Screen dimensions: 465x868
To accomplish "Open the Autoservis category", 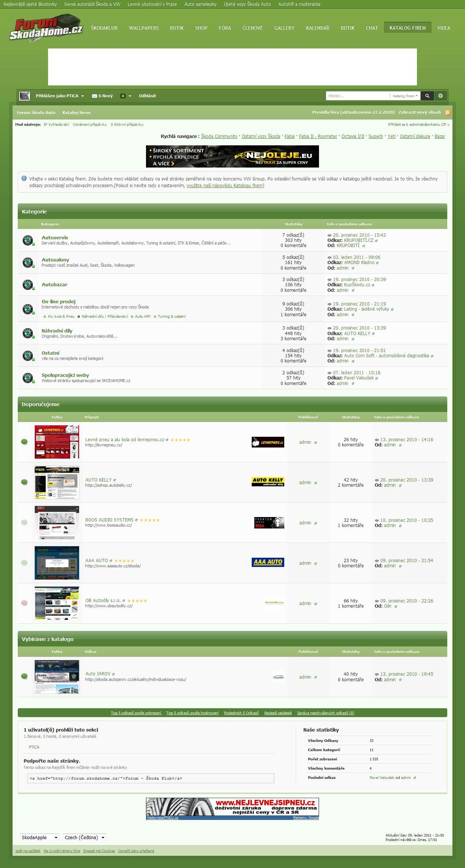I will (x=55, y=237).
